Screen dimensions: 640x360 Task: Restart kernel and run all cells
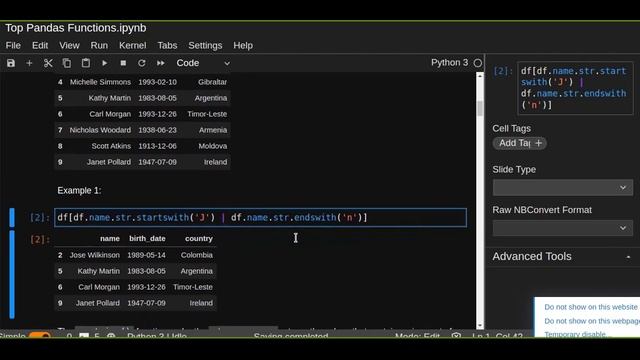pyautogui.click(x=160, y=63)
